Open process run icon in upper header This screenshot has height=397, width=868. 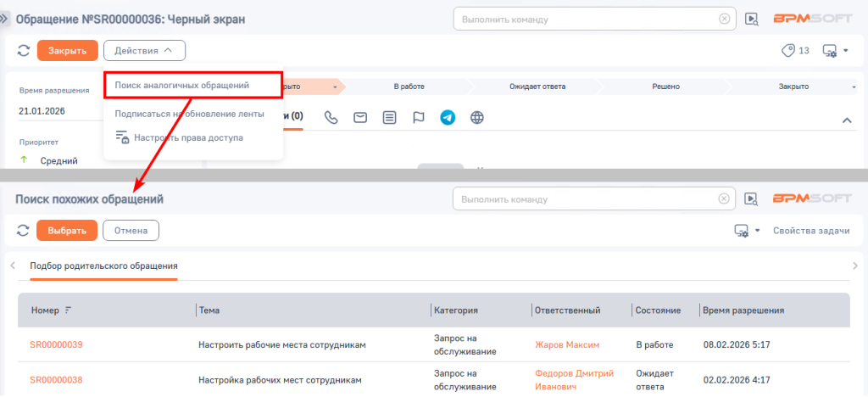pyautogui.click(x=751, y=19)
